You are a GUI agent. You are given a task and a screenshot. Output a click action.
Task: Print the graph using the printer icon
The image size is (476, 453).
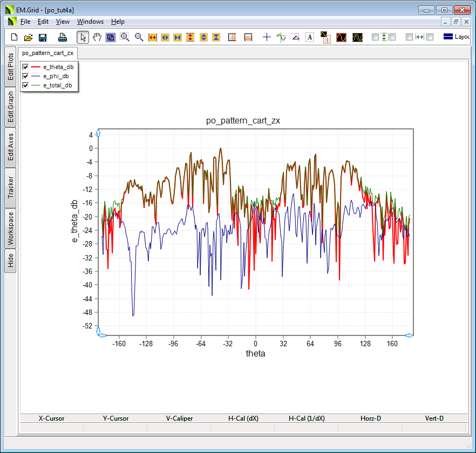pos(63,37)
